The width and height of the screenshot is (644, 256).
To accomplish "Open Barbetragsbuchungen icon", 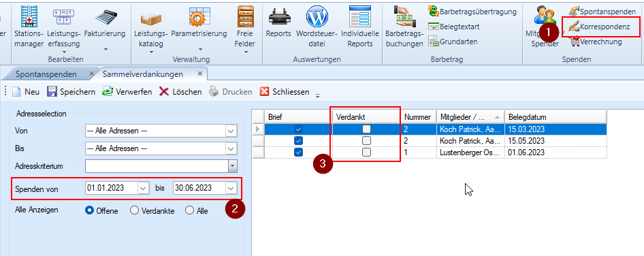I will (404, 16).
